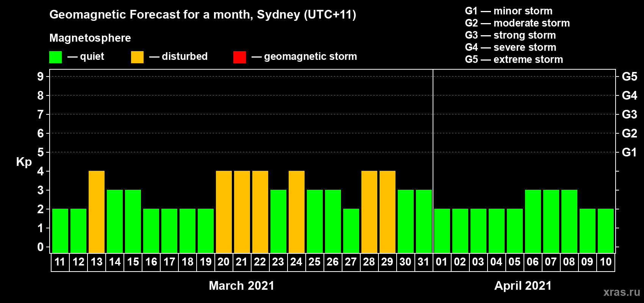Click date label 22 on the axis
Image resolution: width=644 pixels, height=303 pixels.
tap(260, 262)
